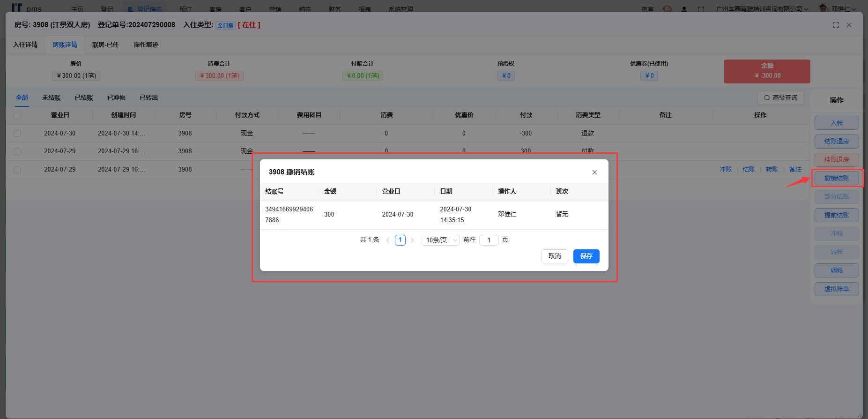Select the 未结账 filter tab

[x=51, y=98]
